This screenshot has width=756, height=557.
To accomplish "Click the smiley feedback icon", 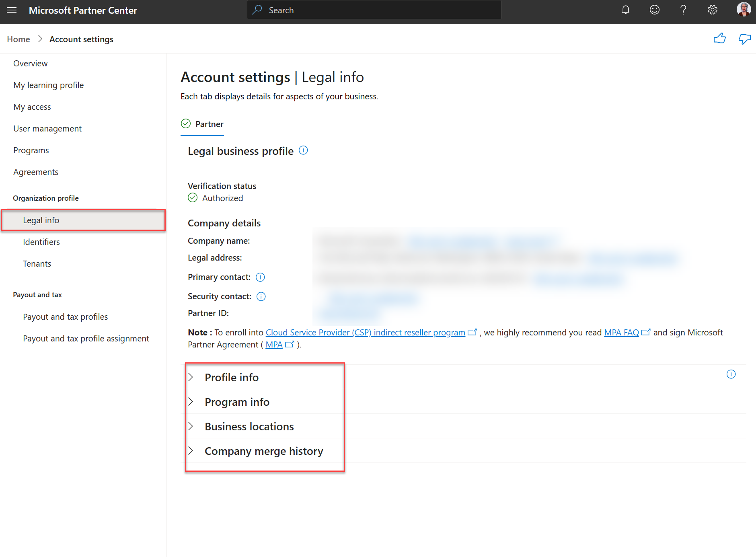I will point(655,10).
